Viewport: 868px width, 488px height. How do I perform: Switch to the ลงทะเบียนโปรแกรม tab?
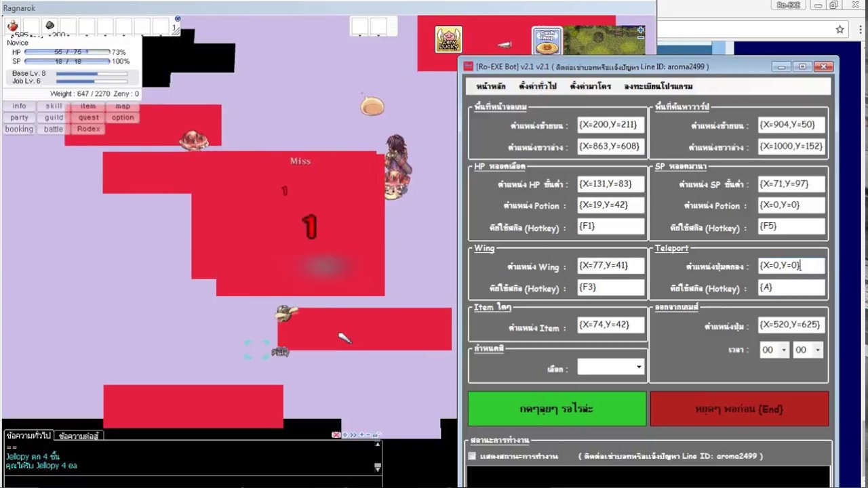point(658,86)
